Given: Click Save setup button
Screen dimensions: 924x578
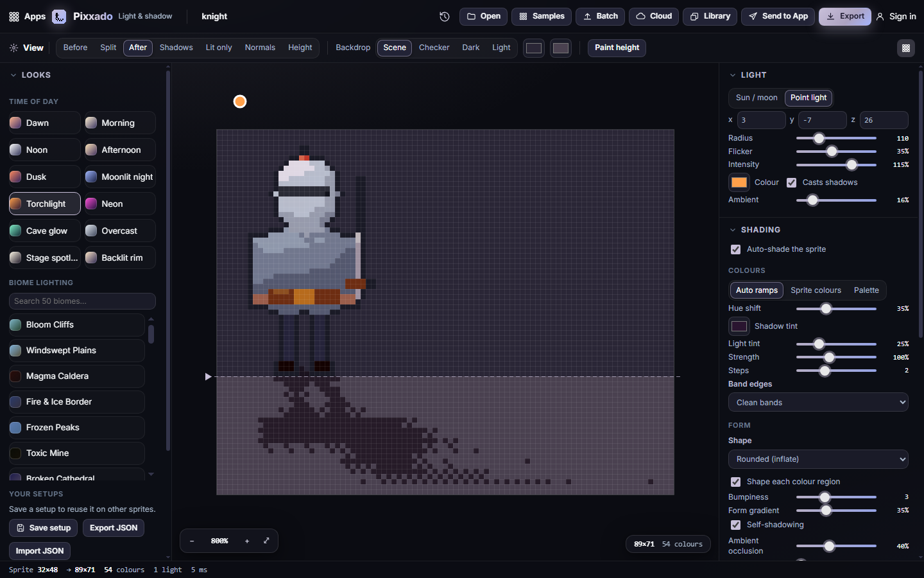Looking at the screenshot, I should pyautogui.click(x=44, y=528).
